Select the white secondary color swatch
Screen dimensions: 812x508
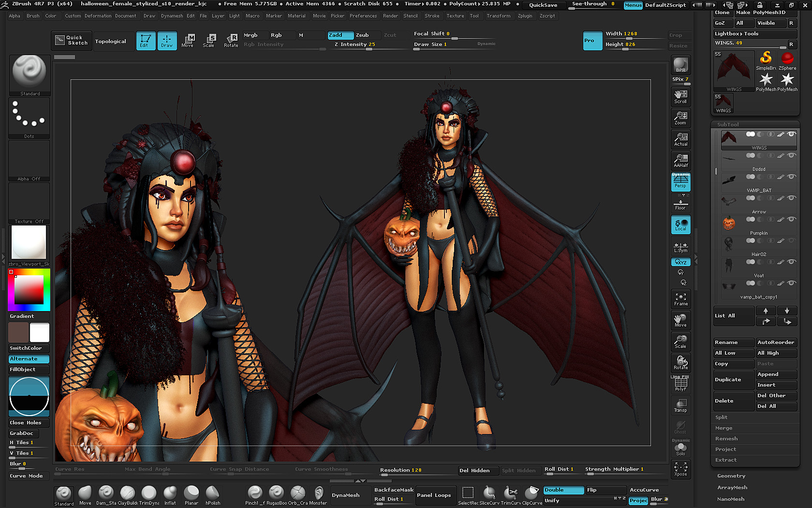(x=40, y=333)
